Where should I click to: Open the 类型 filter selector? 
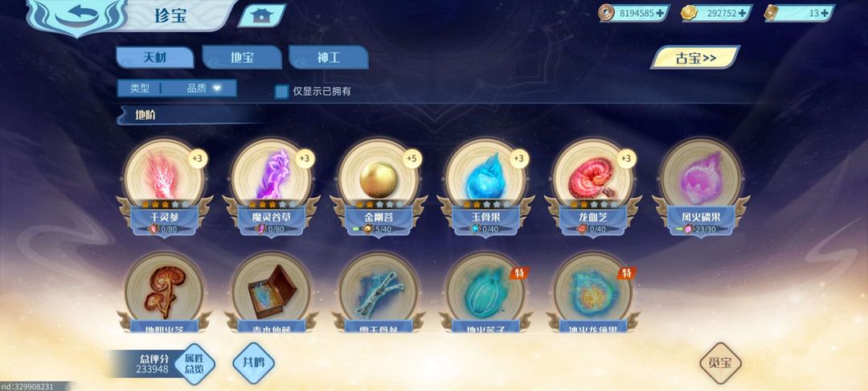pos(140,88)
